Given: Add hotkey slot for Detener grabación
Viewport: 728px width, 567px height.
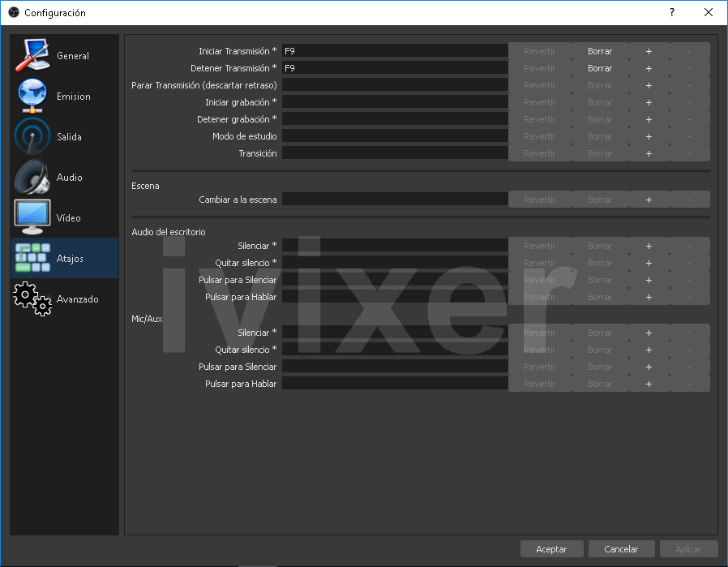Looking at the screenshot, I should pyautogui.click(x=649, y=119).
